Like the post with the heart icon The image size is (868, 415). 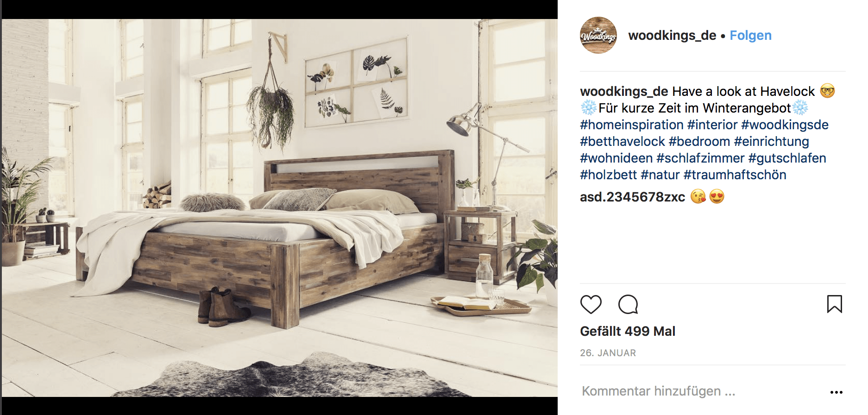coord(591,304)
